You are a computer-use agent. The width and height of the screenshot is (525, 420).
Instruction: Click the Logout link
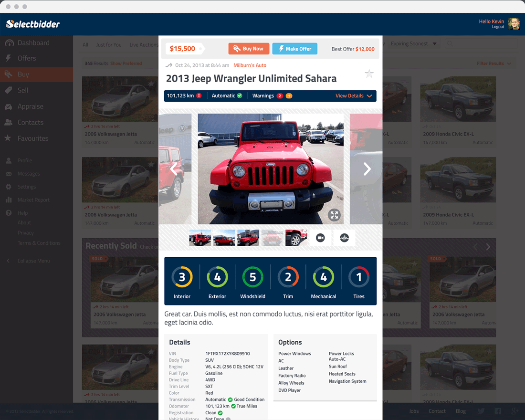(x=497, y=27)
